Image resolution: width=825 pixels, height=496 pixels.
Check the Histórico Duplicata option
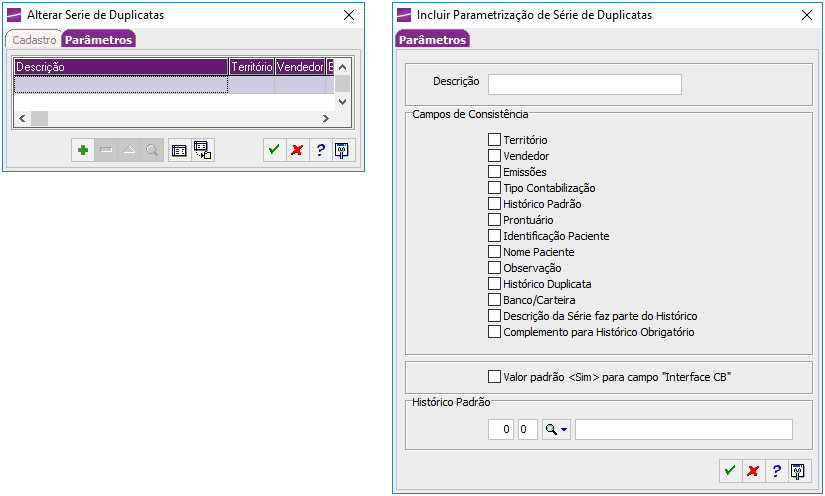click(494, 284)
